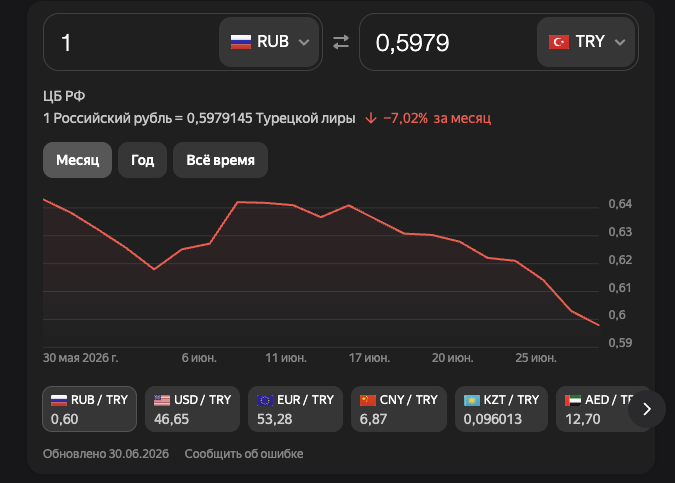Image resolution: width=675 pixels, height=483 pixels.
Task: Click the Turkish flag icon next to TRY
Action: coord(559,42)
